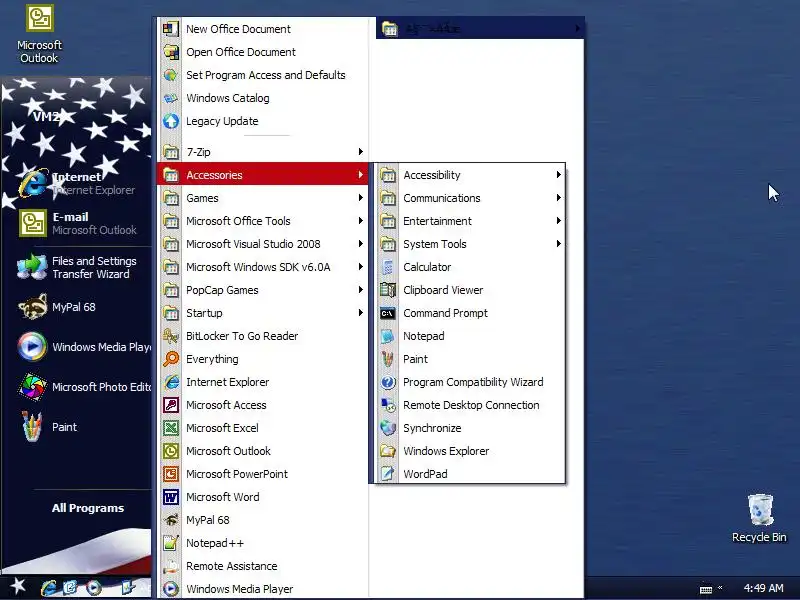
Task: Open Paint from the Accessories submenu
Action: click(x=470, y=359)
